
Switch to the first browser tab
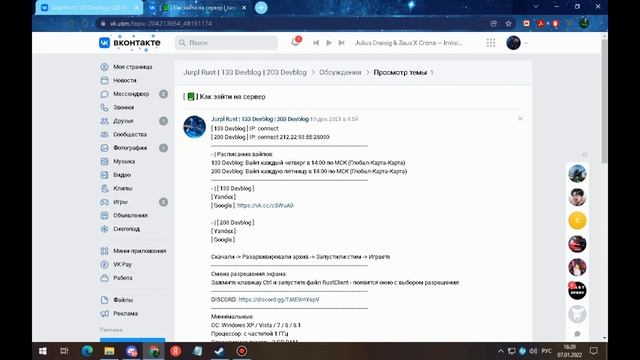(x=89, y=8)
